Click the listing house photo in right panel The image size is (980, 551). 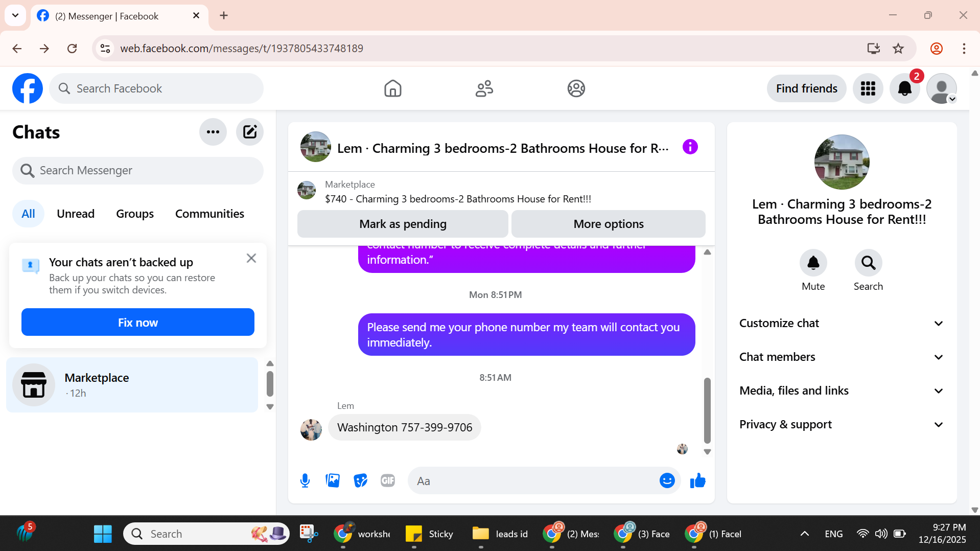[x=842, y=162]
